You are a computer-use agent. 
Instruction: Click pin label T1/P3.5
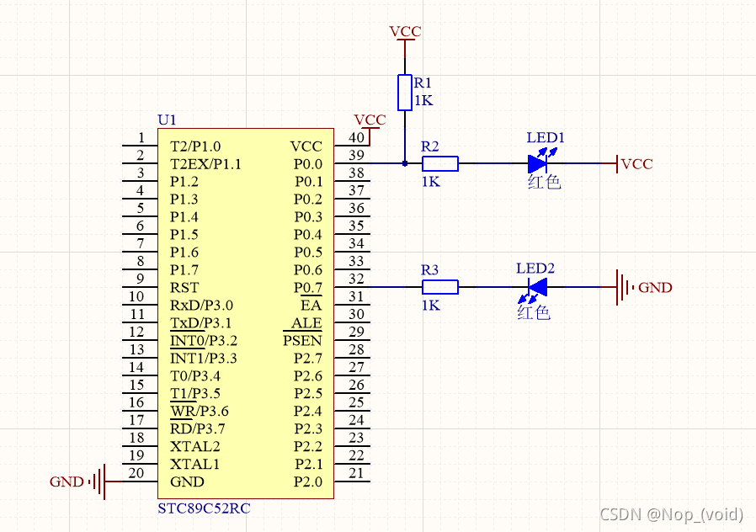coord(195,394)
